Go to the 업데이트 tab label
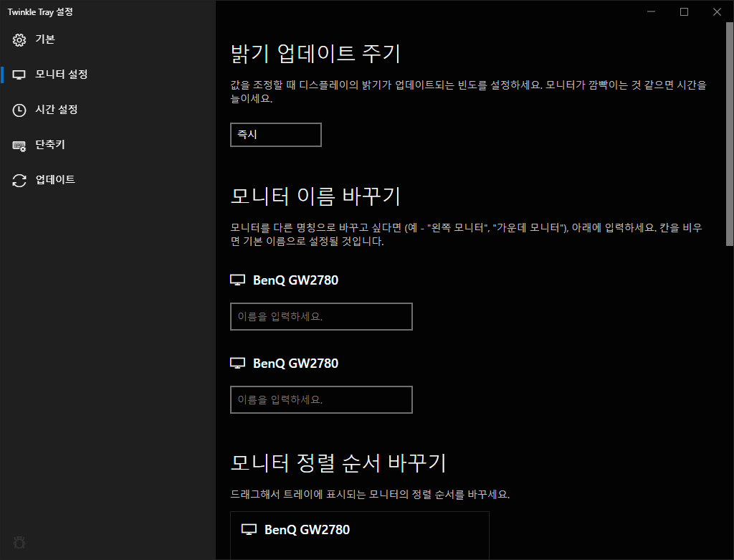The height and width of the screenshot is (560, 734). coord(55,180)
